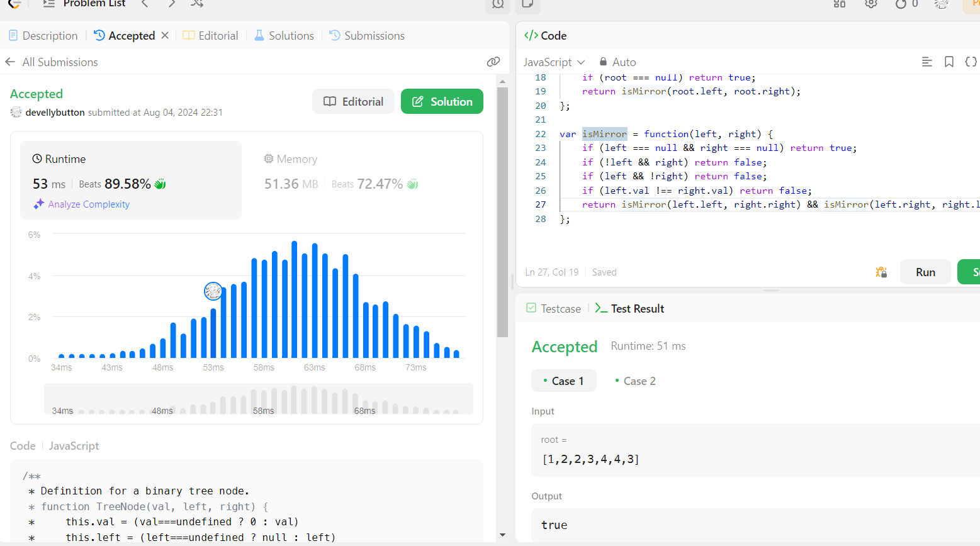Click the clapping icon next to 72.47%
Image resolution: width=980 pixels, height=546 pixels.
pyautogui.click(x=412, y=184)
